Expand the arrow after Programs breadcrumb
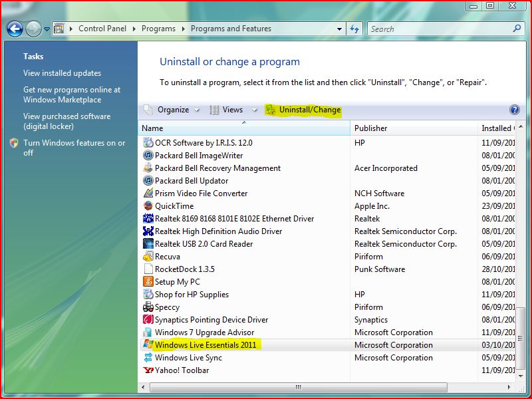Image resolution: width=532 pixels, height=399 pixels. pos(184,29)
